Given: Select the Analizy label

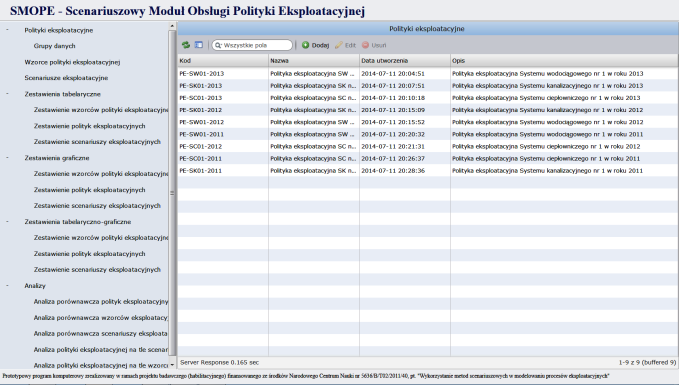Looking at the screenshot, I should click(x=35, y=286).
